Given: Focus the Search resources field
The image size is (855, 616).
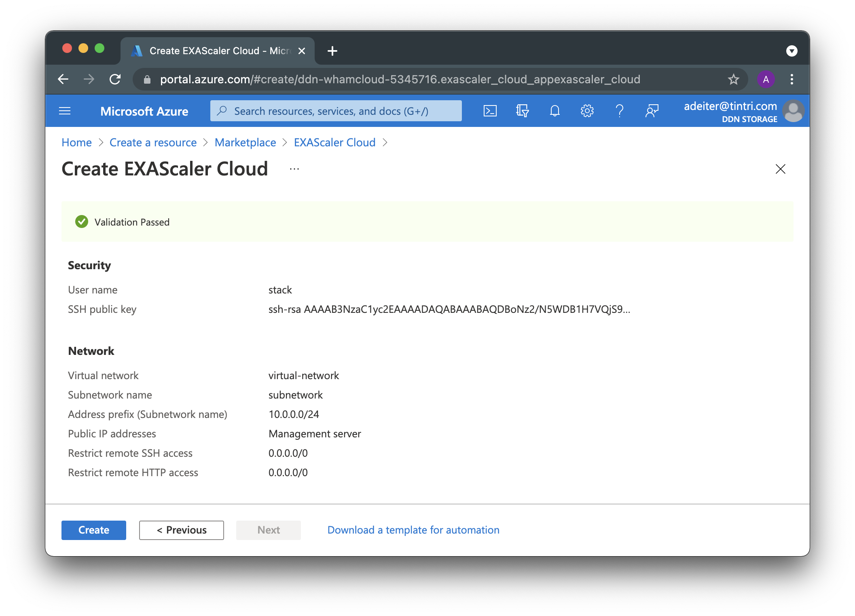Looking at the screenshot, I should 336,111.
